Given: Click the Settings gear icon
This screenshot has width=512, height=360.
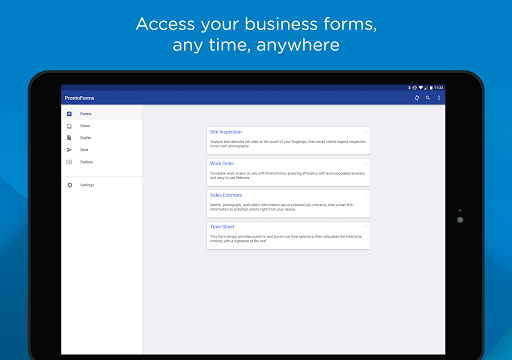Looking at the screenshot, I should (69, 185).
